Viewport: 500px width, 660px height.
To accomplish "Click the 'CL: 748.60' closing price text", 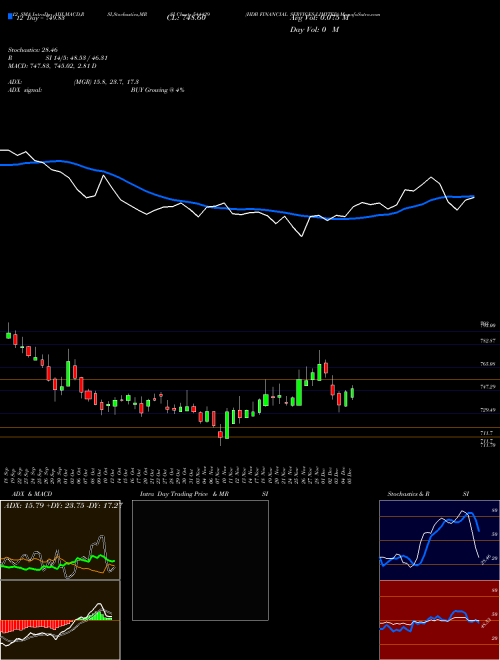I will pos(186,17).
